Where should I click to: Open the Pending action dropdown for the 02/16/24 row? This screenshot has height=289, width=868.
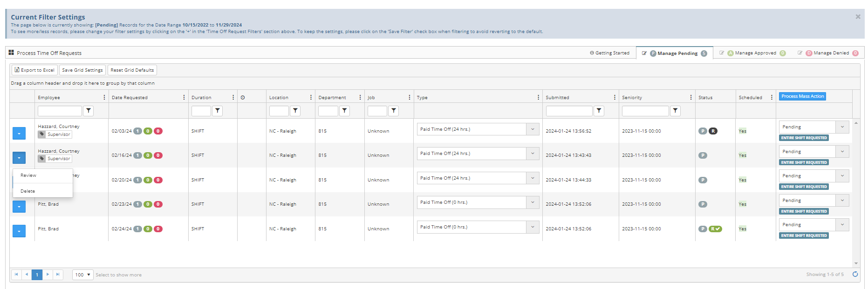(842, 152)
